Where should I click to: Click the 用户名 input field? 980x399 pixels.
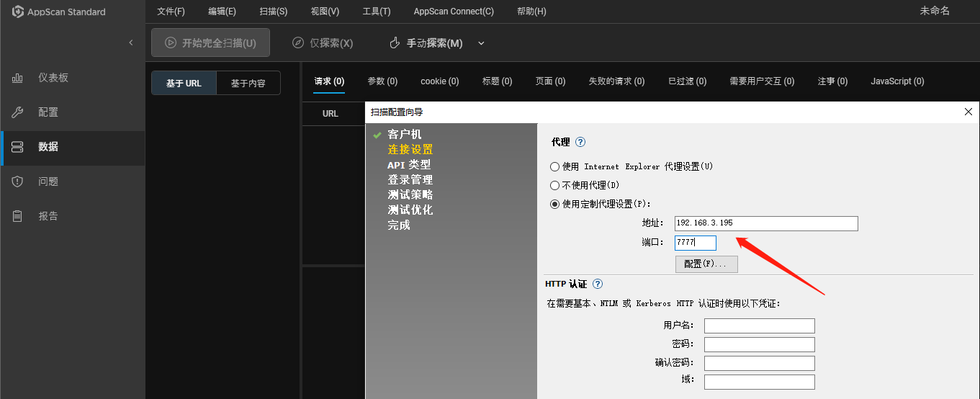pos(760,326)
